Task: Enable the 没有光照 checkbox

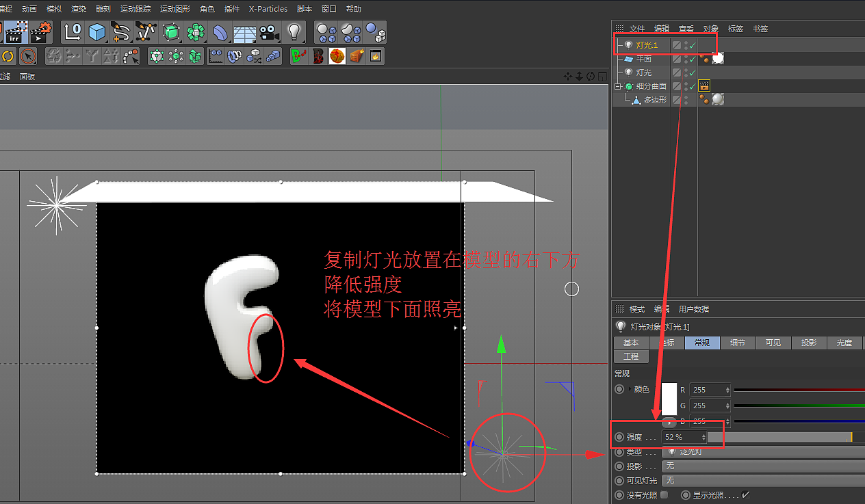Action: pos(664,495)
